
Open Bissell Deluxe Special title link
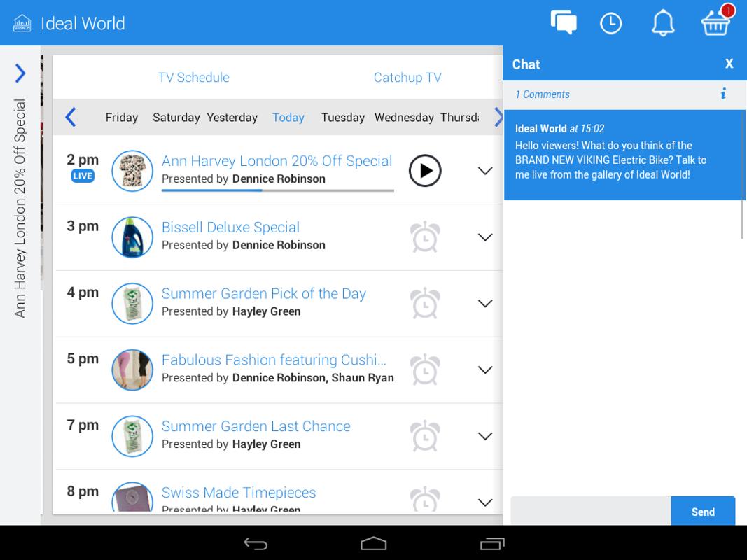click(230, 227)
